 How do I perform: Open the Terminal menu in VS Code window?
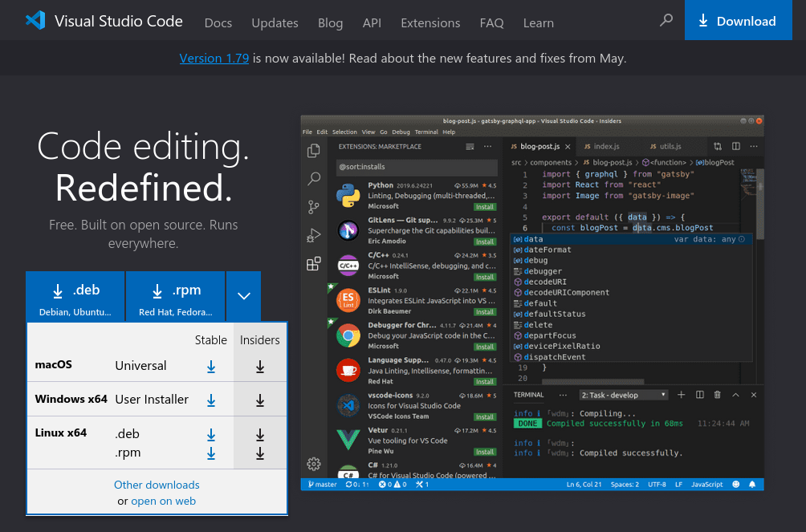[426, 132]
